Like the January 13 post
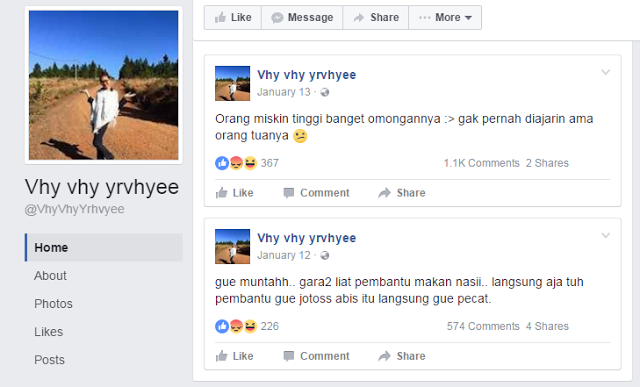This screenshot has width=640, height=387. coord(235,193)
